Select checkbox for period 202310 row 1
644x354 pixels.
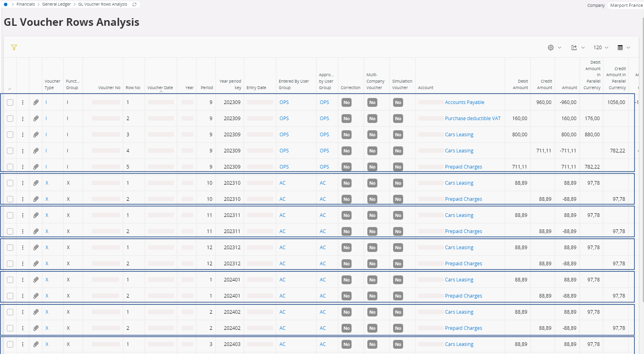click(x=10, y=183)
